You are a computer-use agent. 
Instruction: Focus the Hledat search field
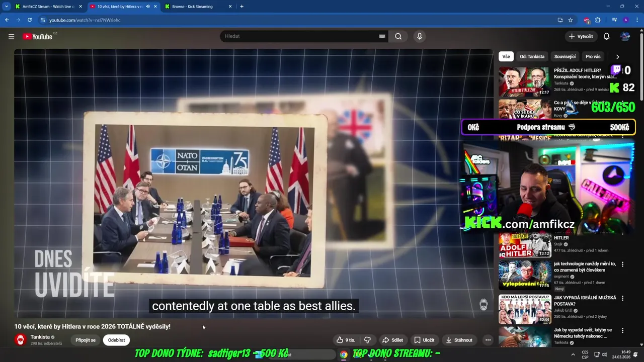300,36
